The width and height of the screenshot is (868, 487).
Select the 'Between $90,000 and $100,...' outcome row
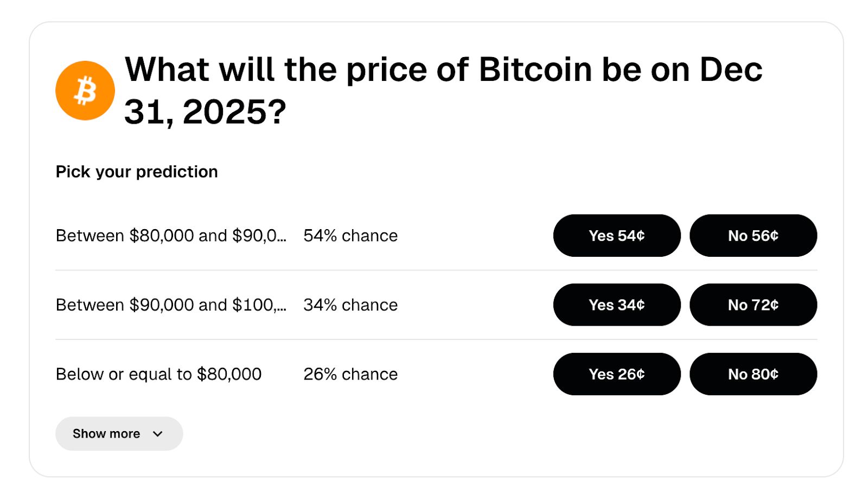pyautogui.click(x=171, y=305)
